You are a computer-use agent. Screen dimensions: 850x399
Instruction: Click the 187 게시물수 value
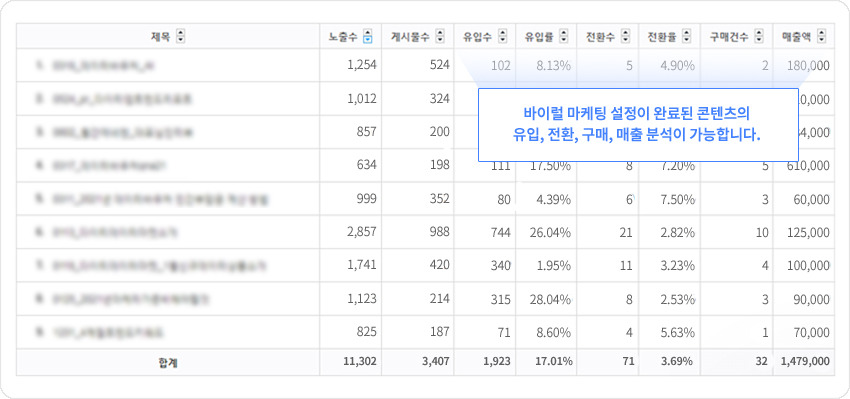point(440,332)
